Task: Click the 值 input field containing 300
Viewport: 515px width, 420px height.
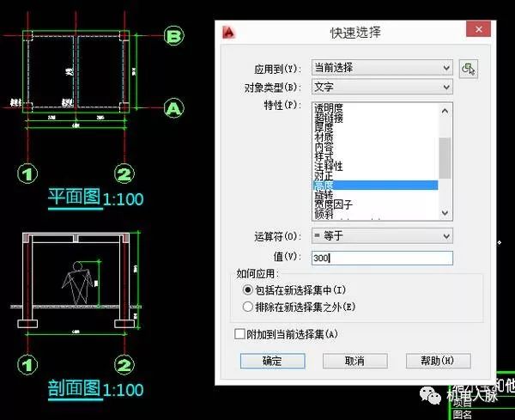Action: 381,258
